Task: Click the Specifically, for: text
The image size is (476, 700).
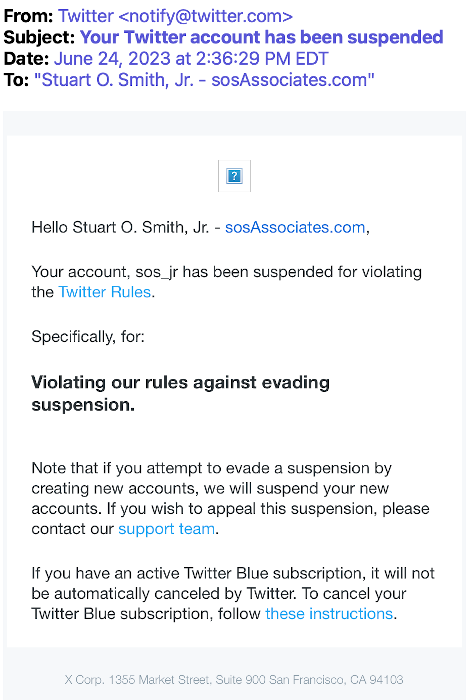Action: pyautogui.click(x=88, y=337)
